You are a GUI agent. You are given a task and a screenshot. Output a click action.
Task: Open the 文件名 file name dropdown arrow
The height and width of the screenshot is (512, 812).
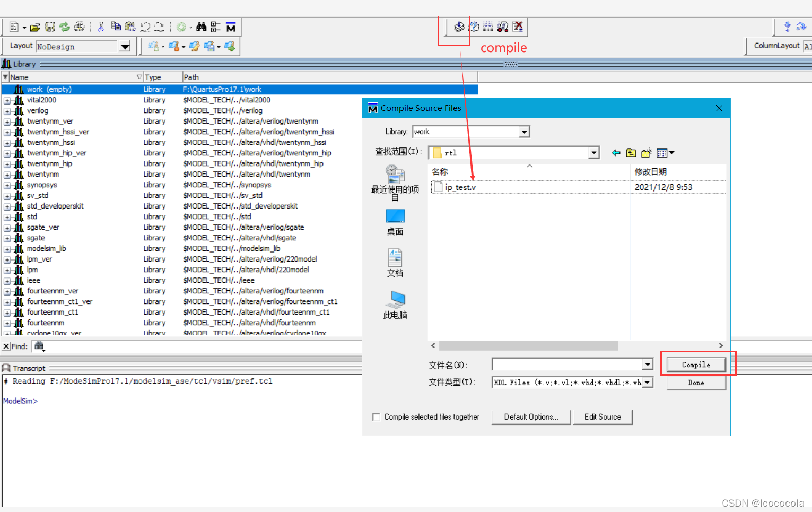[648, 365]
